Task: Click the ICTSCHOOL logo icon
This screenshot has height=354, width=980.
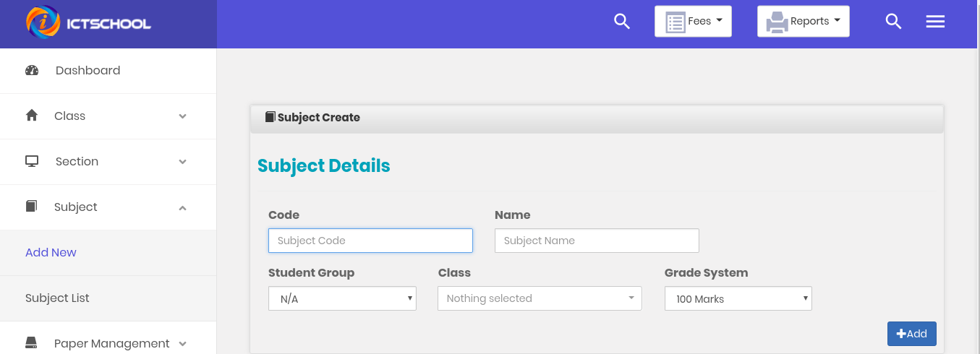Action: pyautogui.click(x=43, y=22)
